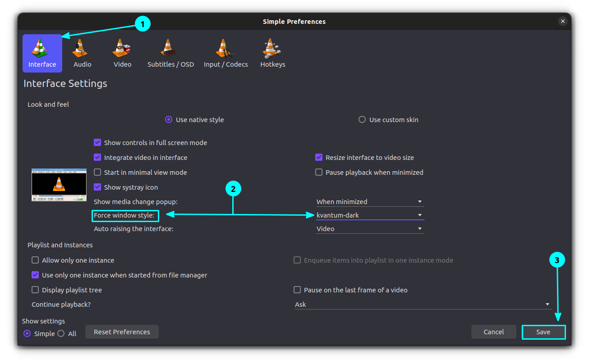Enable Start in minimal view mode
This screenshot has width=589, height=364.
coord(97,172)
